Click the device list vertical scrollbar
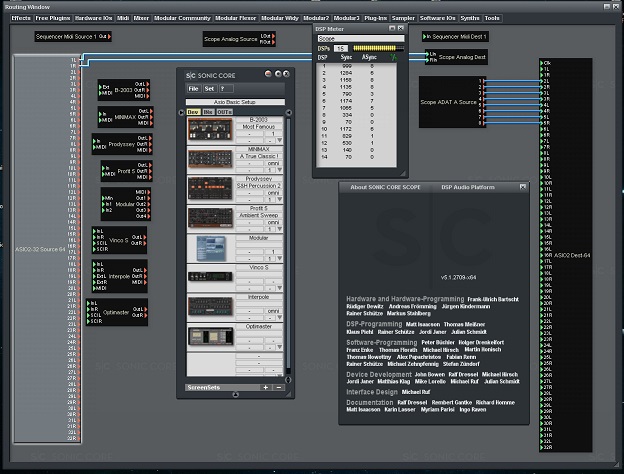624x474 pixels. (x=289, y=245)
